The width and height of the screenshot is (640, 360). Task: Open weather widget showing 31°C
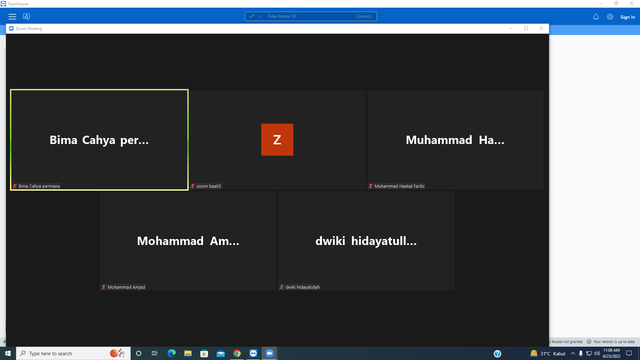pos(548,353)
